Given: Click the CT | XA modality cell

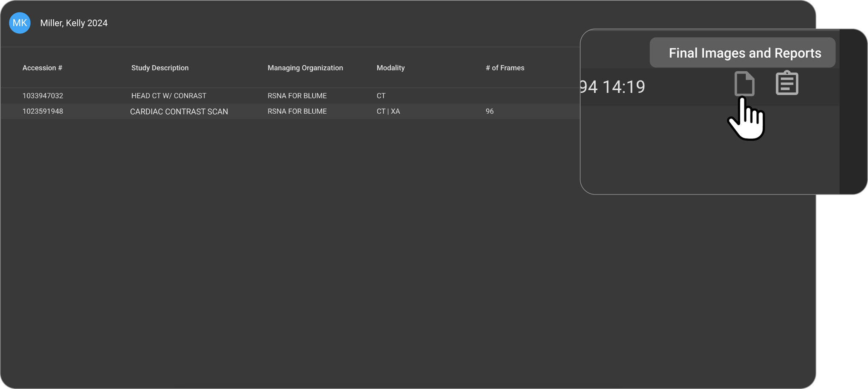Looking at the screenshot, I should point(388,111).
